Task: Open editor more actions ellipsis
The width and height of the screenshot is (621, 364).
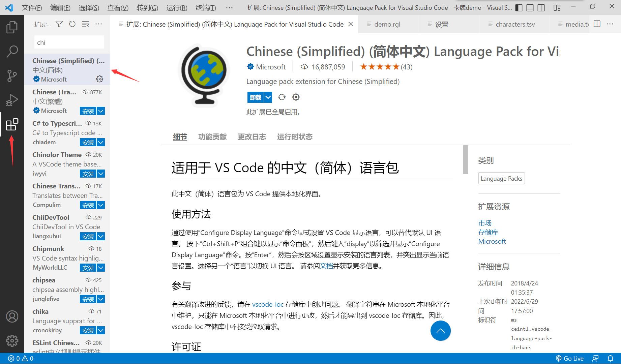Action: (610, 24)
